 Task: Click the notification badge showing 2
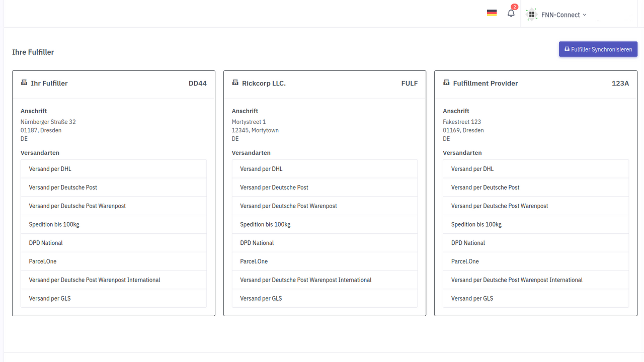pyautogui.click(x=514, y=7)
